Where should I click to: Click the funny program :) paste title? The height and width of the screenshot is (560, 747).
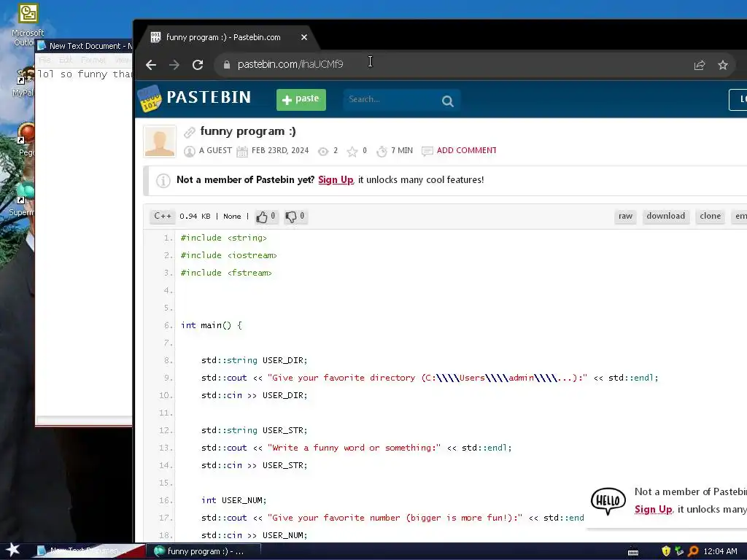point(248,131)
